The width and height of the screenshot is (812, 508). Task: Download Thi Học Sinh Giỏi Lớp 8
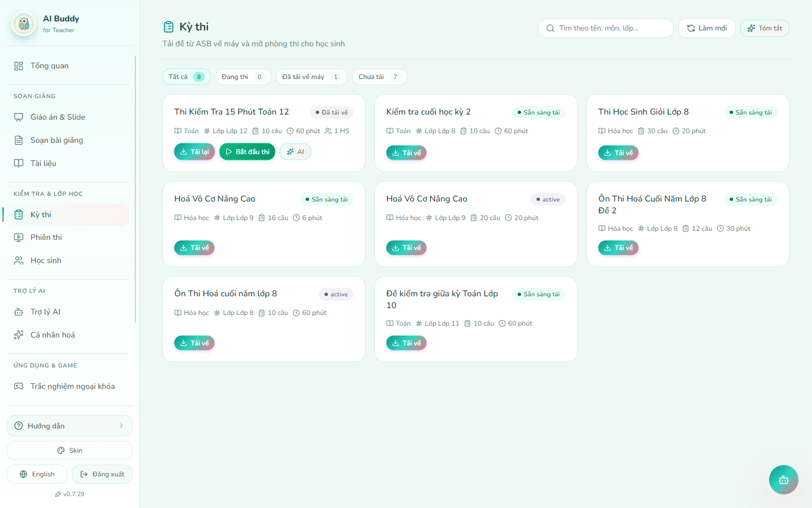(x=619, y=153)
